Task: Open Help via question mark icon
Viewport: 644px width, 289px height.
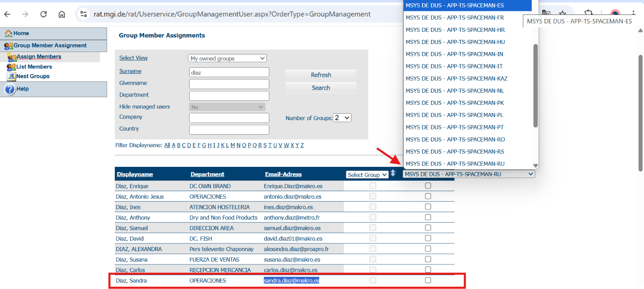Action: (x=10, y=89)
